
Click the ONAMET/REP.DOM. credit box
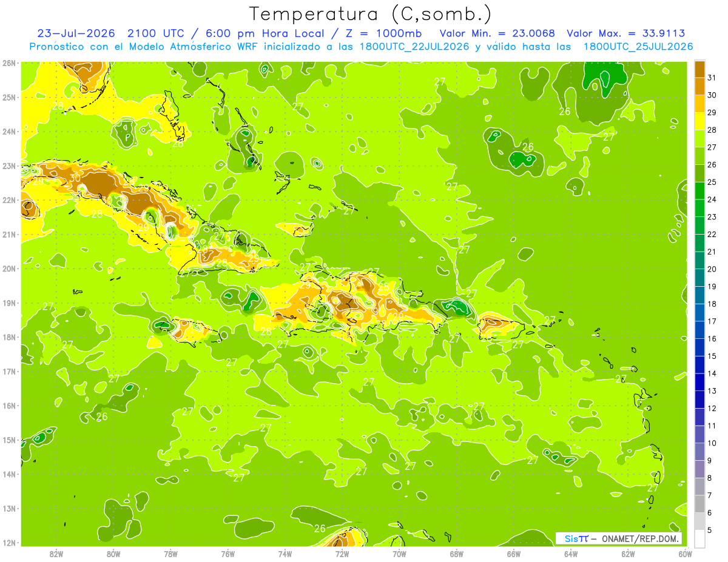(x=619, y=538)
